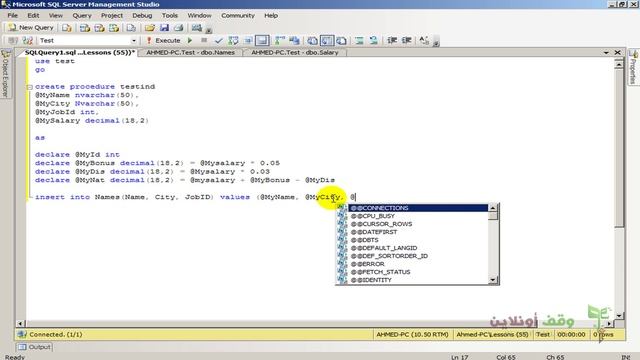Click the New Query button
The width and height of the screenshot is (640, 360).
point(31,27)
